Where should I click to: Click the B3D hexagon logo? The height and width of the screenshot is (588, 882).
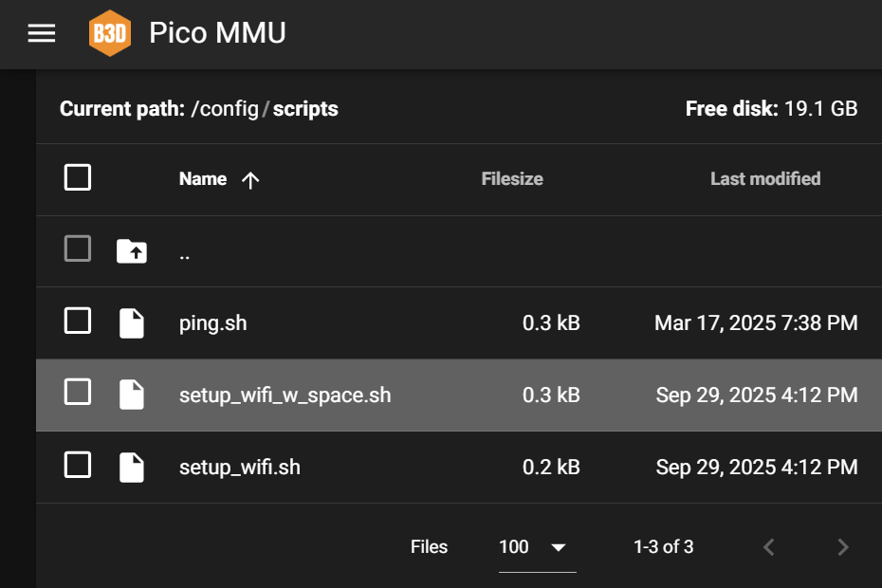[109, 33]
